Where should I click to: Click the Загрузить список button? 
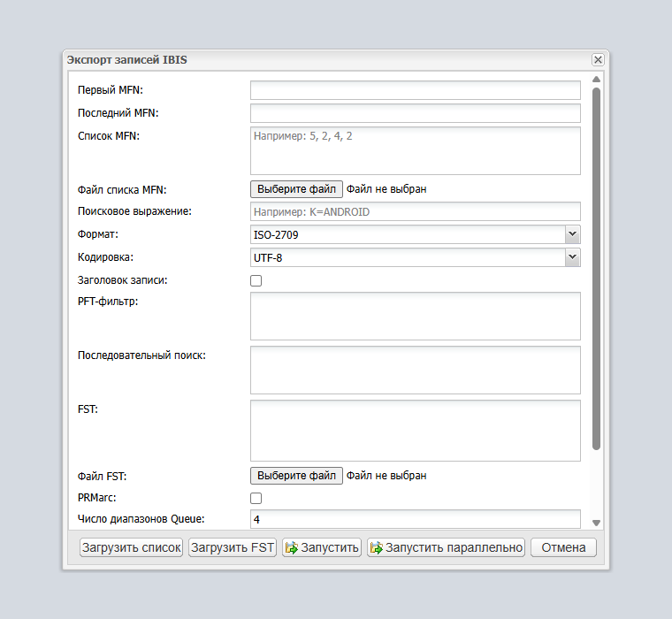point(131,547)
